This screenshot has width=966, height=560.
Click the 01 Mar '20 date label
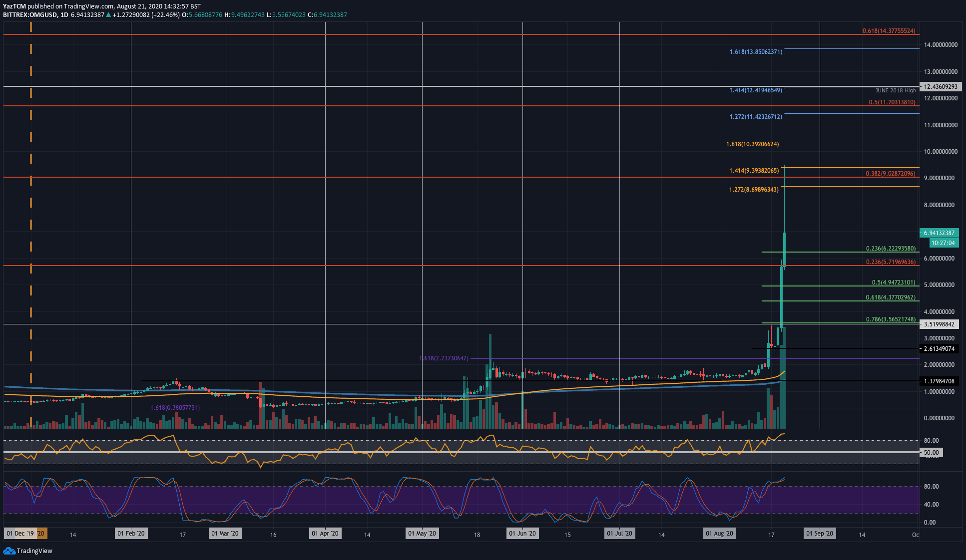point(225,534)
